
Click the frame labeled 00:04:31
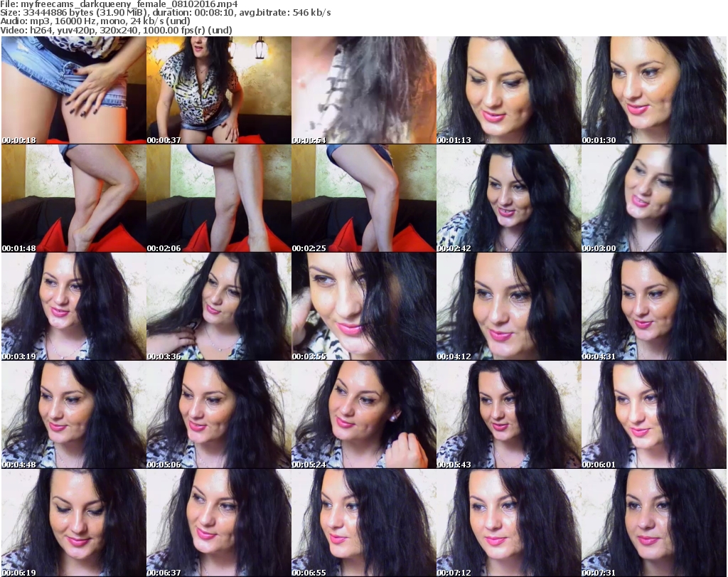pos(653,307)
